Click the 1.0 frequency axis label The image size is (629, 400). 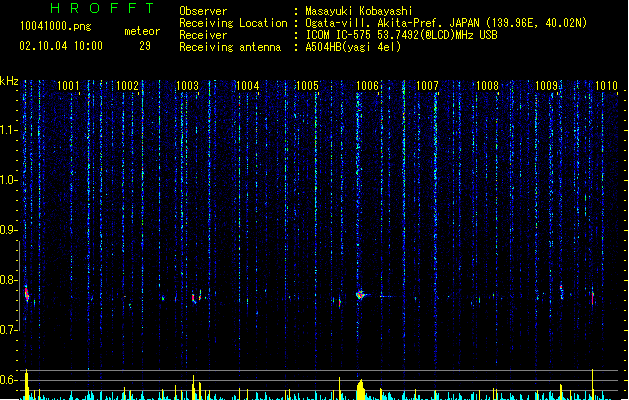click(8, 180)
